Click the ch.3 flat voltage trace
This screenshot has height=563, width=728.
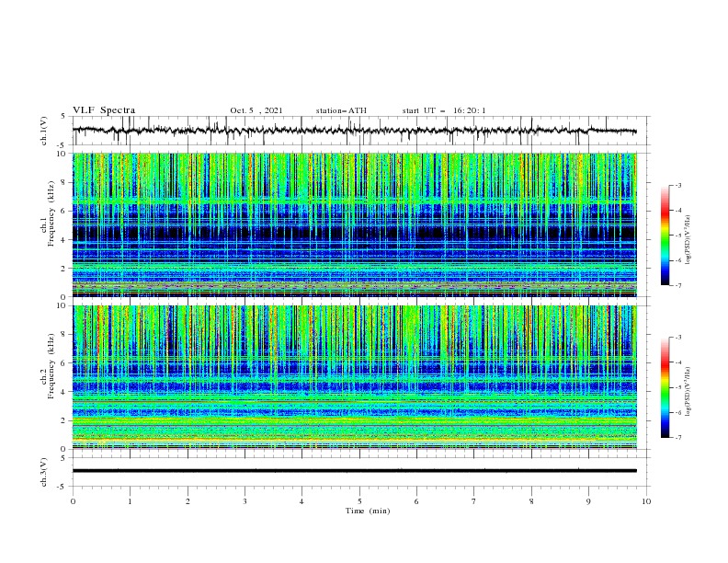(354, 471)
